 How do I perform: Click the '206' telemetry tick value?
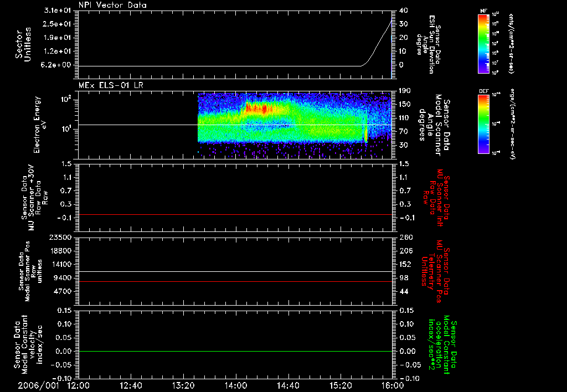point(406,251)
